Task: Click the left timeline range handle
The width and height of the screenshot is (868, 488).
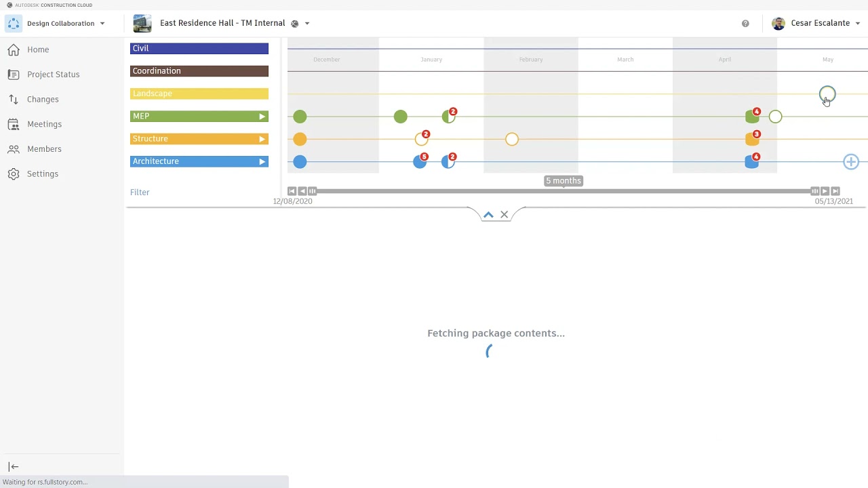Action: pos(313,191)
